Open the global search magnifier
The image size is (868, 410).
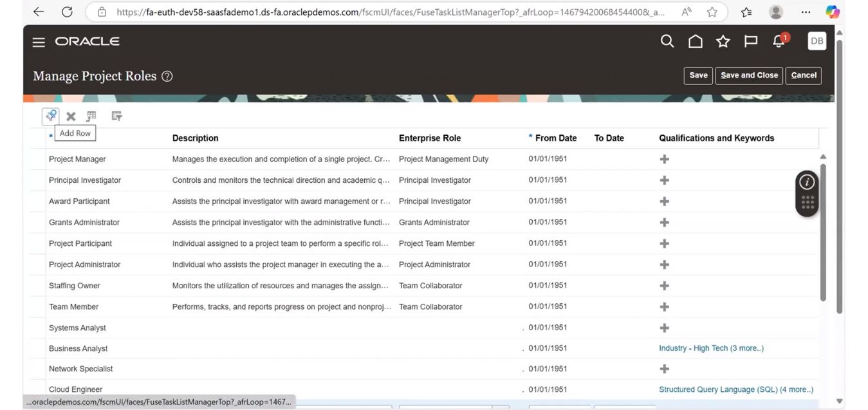click(x=667, y=41)
